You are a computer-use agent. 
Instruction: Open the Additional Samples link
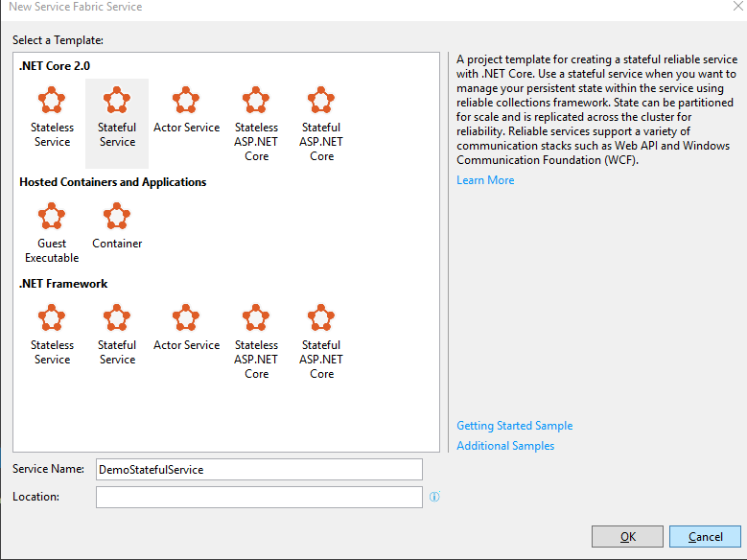tap(505, 446)
